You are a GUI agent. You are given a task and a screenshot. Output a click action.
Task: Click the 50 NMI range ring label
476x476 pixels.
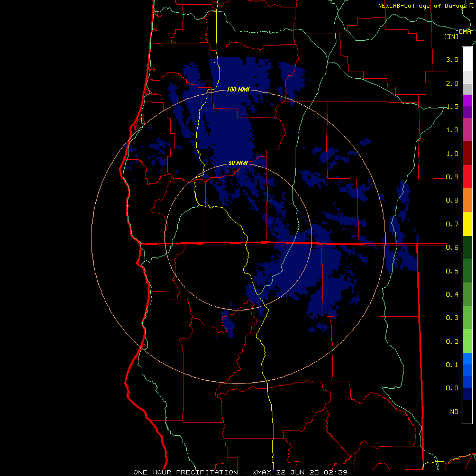(238, 163)
